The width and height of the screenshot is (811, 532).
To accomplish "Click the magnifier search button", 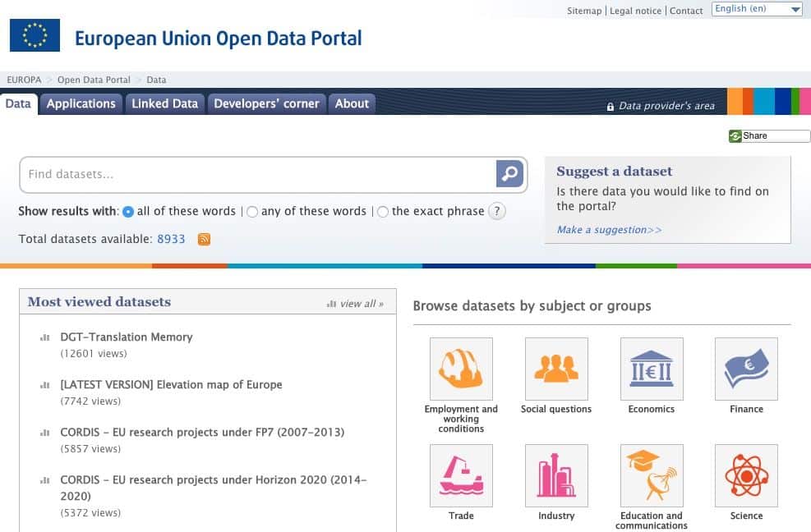I will coord(509,174).
